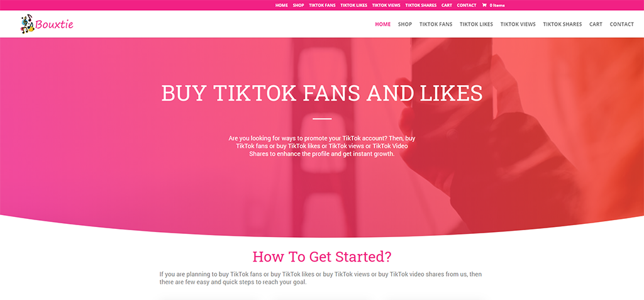Click the How To Get Started heading

tap(322, 257)
